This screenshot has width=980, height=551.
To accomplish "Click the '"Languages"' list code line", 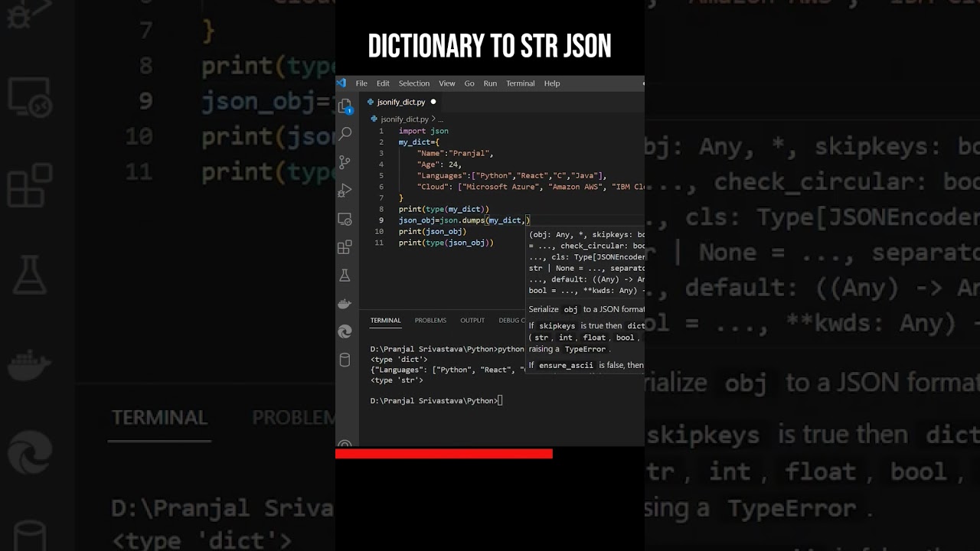I will tap(512, 175).
